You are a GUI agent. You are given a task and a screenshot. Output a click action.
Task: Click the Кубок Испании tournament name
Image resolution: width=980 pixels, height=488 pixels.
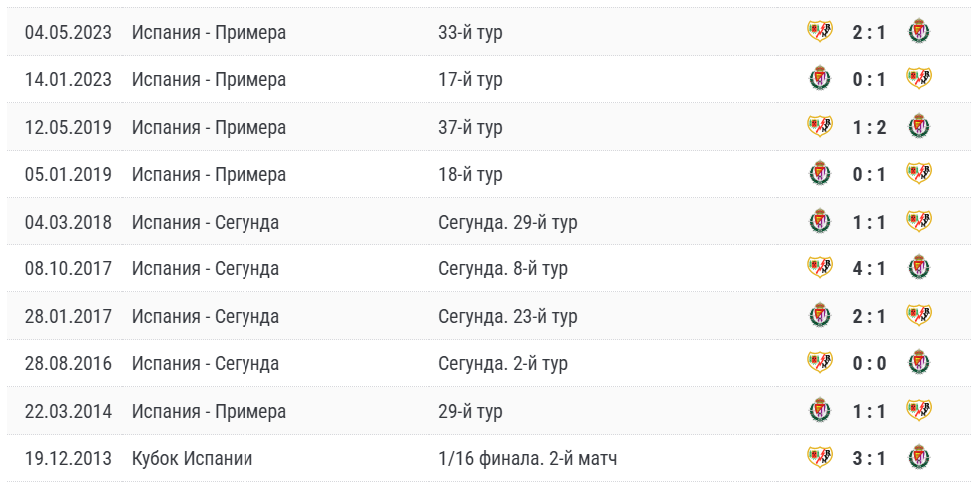(x=192, y=458)
